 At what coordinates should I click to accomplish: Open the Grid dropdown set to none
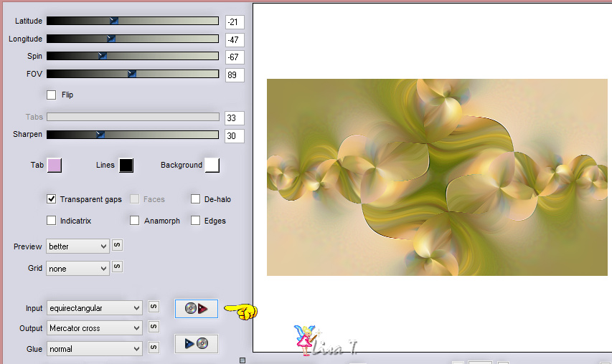pyautogui.click(x=77, y=269)
